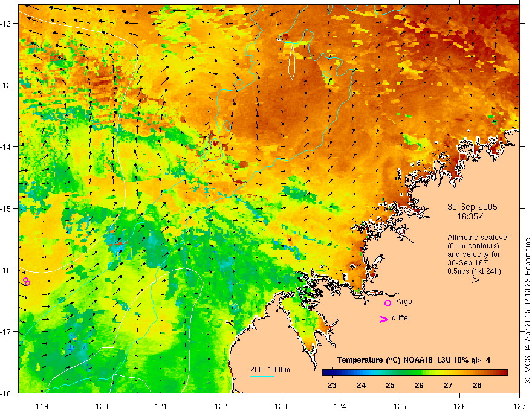Click colorbar label '28'

tap(478, 385)
